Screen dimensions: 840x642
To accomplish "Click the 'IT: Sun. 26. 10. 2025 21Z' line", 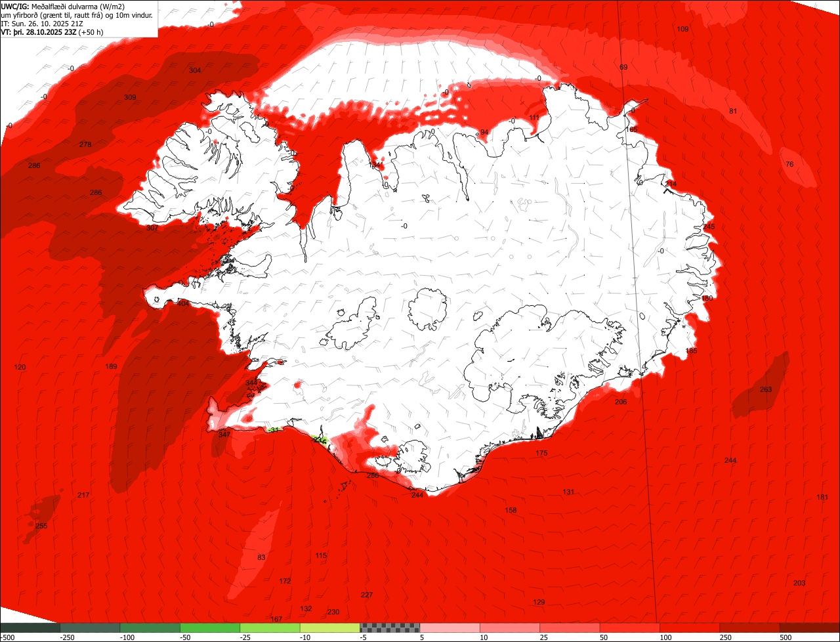I will pyautogui.click(x=43, y=23).
